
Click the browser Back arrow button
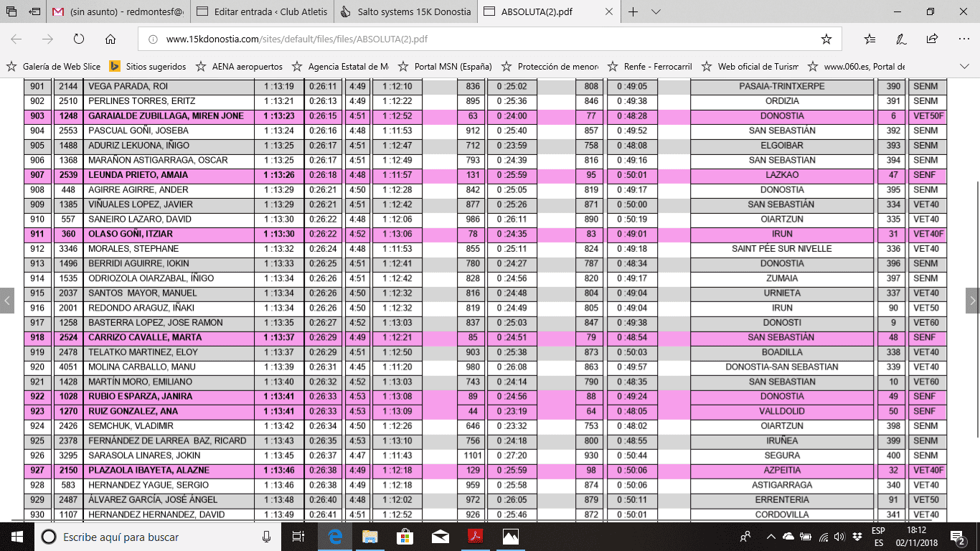17,39
